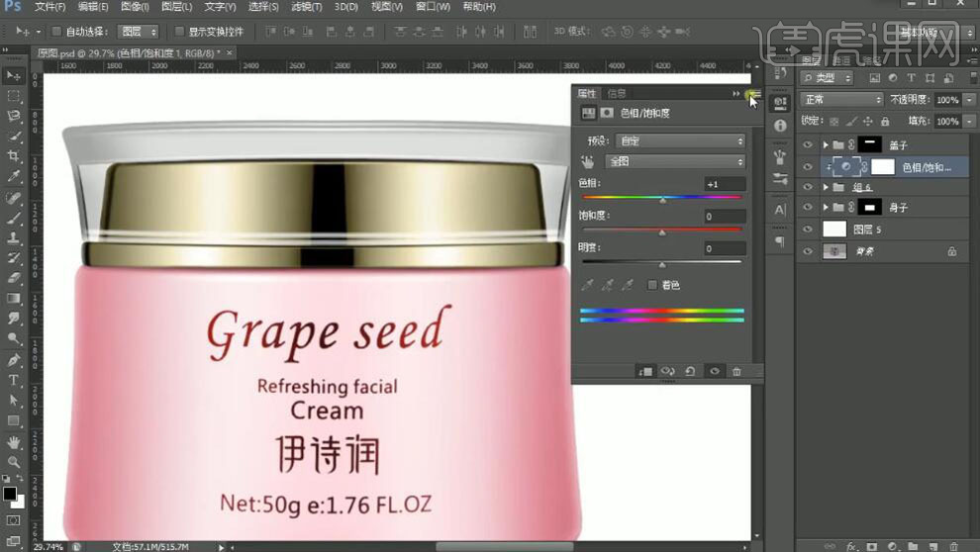Open the 全图 channel range dropdown
This screenshot has width=980, height=552.
[x=676, y=161]
